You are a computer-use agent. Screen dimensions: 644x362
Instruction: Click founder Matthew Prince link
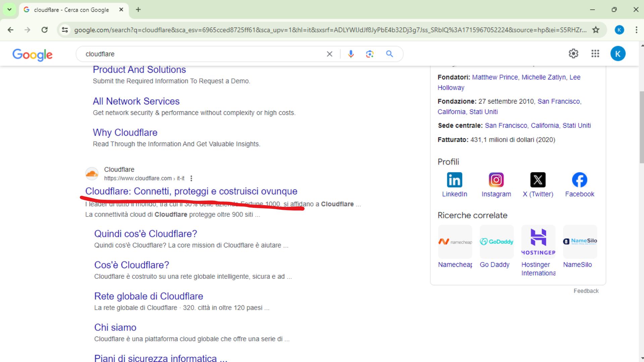point(495,77)
